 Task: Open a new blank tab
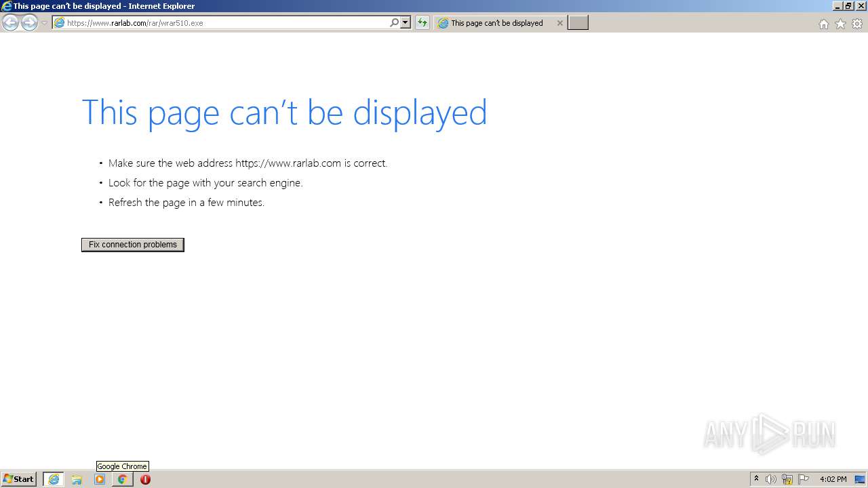[578, 23]
